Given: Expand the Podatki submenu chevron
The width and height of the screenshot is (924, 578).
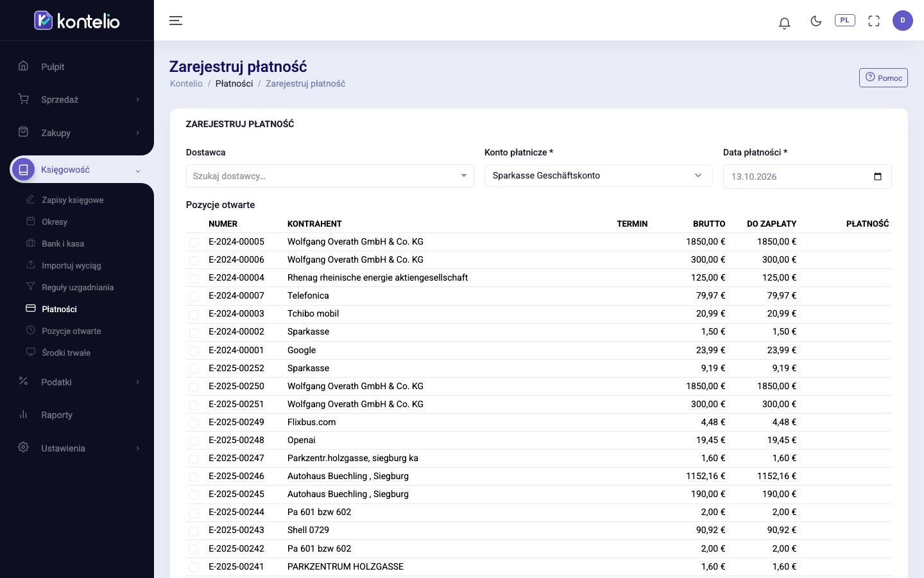Looking at the screenshot, I should 137,382.
